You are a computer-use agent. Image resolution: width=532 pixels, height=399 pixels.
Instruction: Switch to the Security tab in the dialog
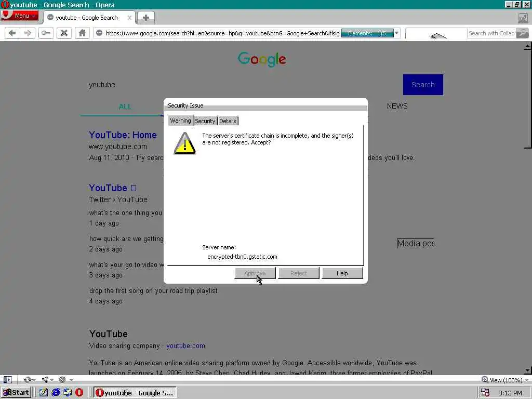point(205,121)
